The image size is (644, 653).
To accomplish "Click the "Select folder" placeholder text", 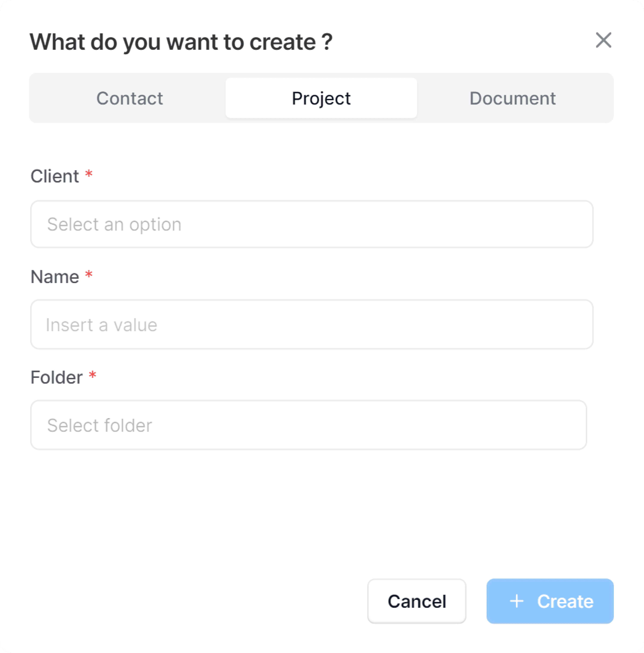I will tap(99, 425).
